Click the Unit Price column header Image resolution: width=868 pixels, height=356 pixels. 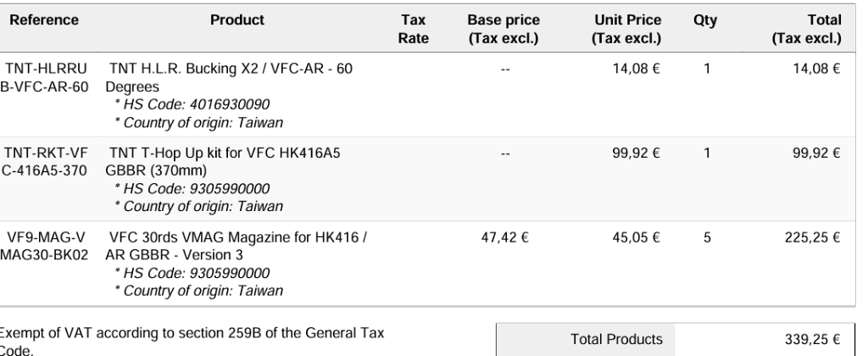coord(628,28)
